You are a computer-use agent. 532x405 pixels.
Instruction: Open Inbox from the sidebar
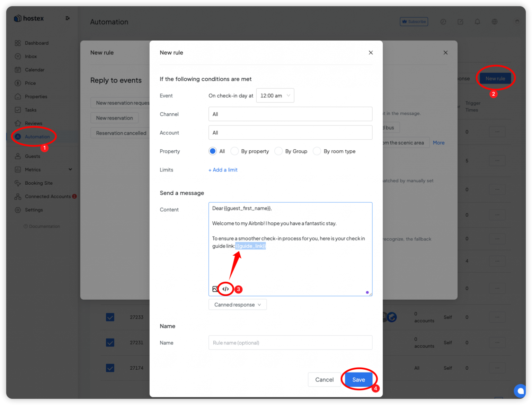coord(30,56)
